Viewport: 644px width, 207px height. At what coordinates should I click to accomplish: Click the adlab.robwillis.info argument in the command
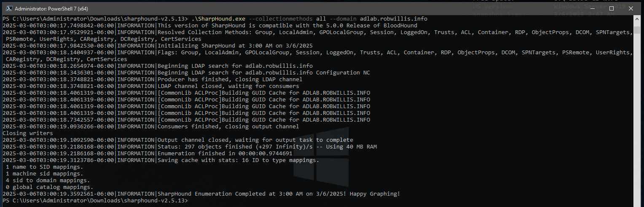point(394,19)
